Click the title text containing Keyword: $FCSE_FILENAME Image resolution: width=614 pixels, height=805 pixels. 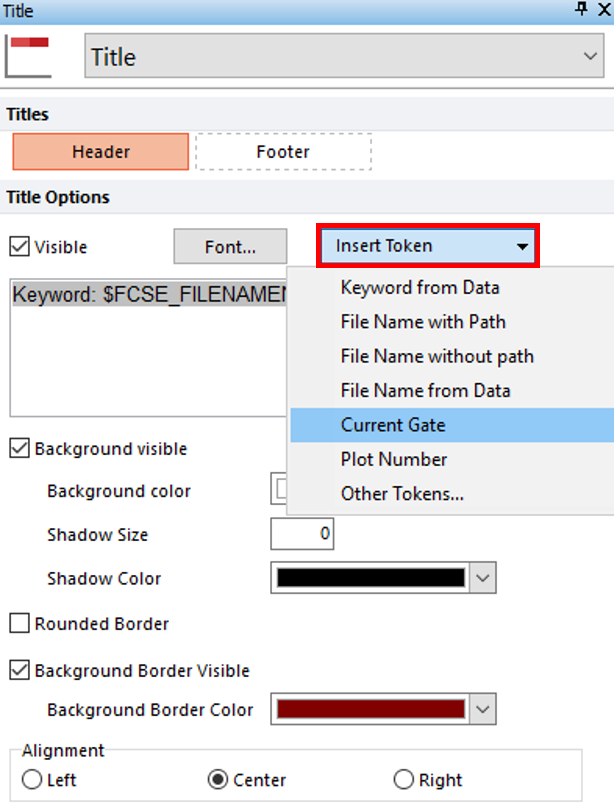[149, 295]
